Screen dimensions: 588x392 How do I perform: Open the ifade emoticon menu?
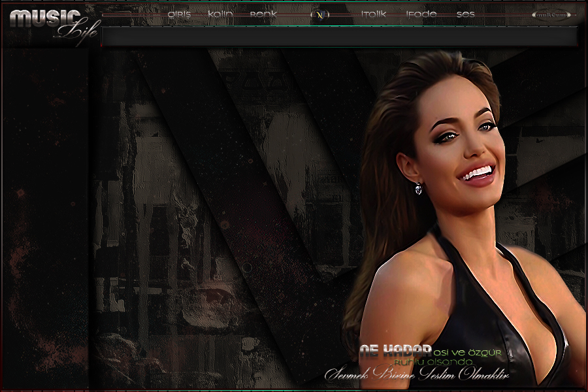[x=421, y=14]
